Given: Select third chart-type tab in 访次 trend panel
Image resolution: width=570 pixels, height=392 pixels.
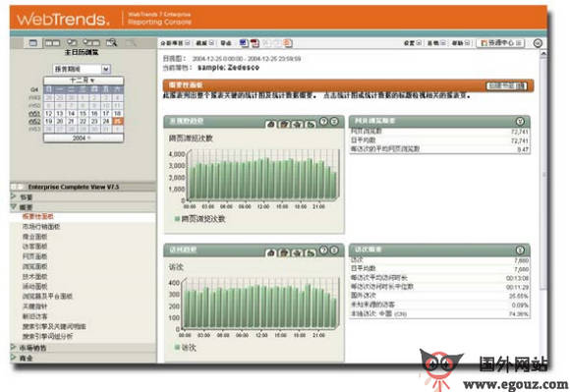Looking at the screenshot, I should click(x=298, y=252).
